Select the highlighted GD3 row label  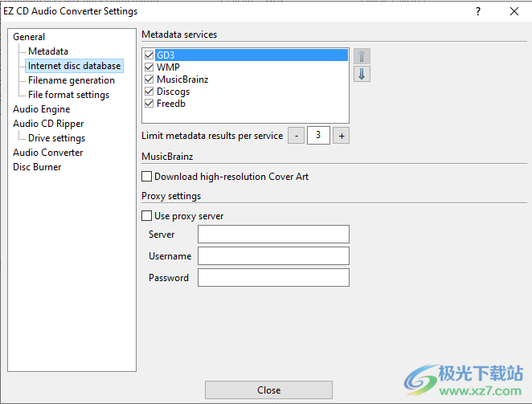166,55
